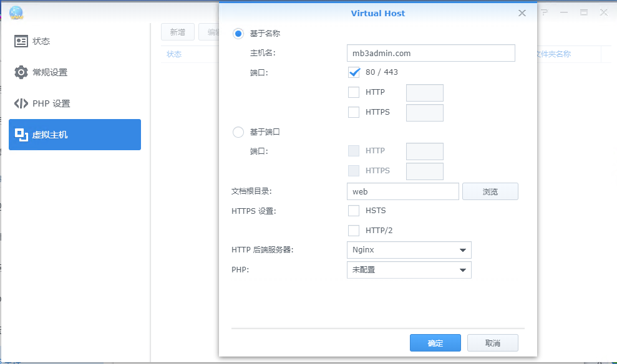Click the 状态 icon in the sidebar
Screen dimensions: 617x364
(x=21, y=41)
